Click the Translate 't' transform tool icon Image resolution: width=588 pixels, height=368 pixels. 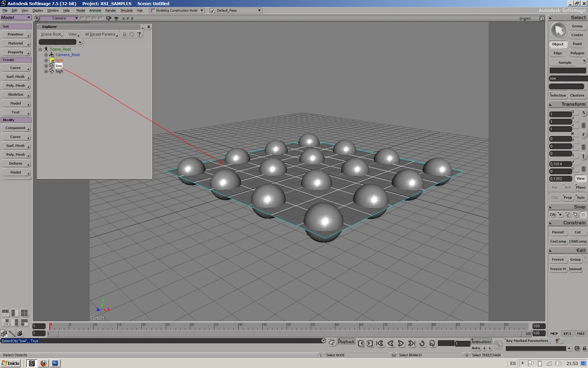tap(583, 156)
